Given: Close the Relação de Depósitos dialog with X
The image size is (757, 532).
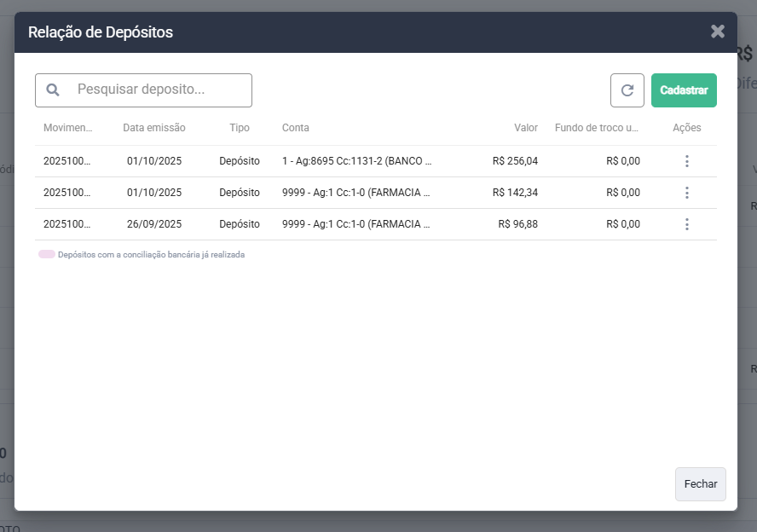Looking at the screenshot, I should 718,32.
